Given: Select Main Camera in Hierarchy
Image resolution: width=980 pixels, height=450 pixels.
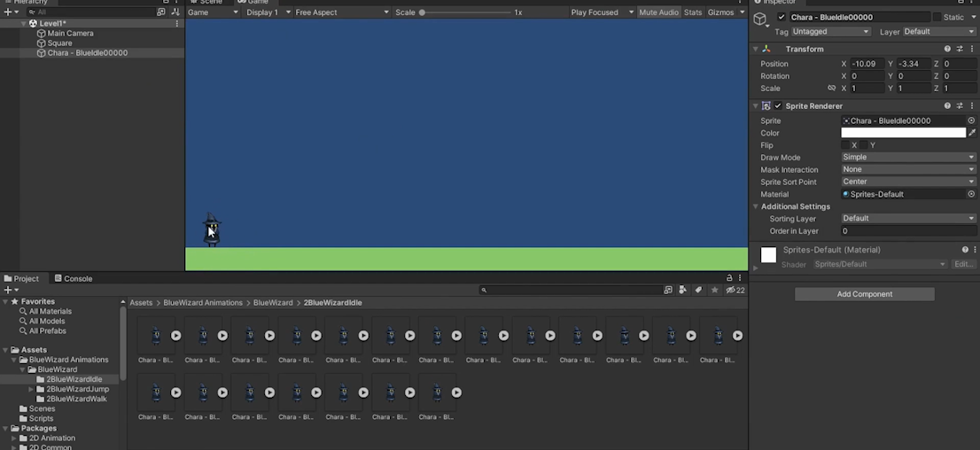Looking at the screenshot, I should coord(70,33).
